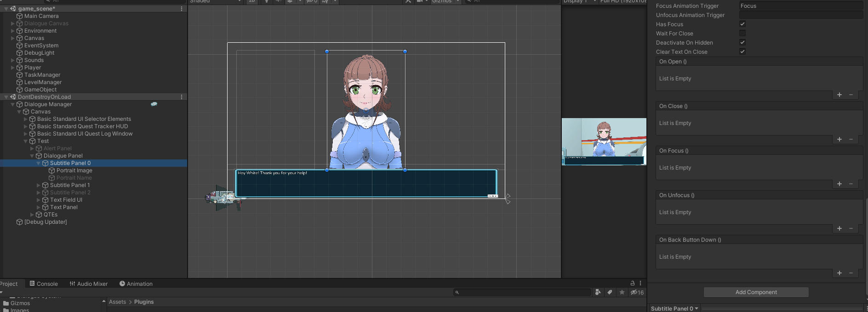The width and height of the screenshot is (868, 312).
Task: Expand the Player object
Action: pyautogui.click(x=13, y=68)
